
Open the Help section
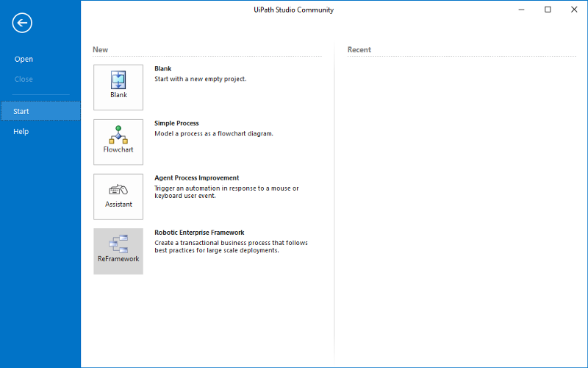21,132
